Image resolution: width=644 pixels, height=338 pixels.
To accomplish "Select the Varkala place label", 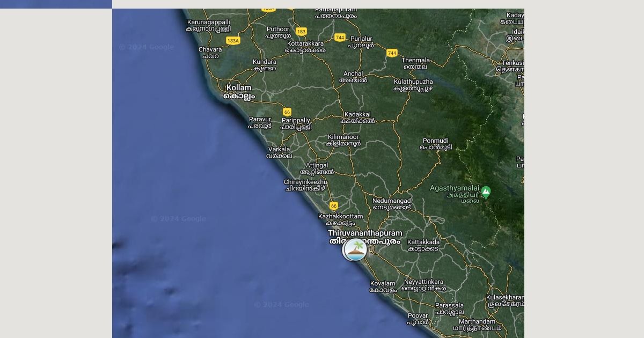I will pyautogui.click(x=279, y=152).
